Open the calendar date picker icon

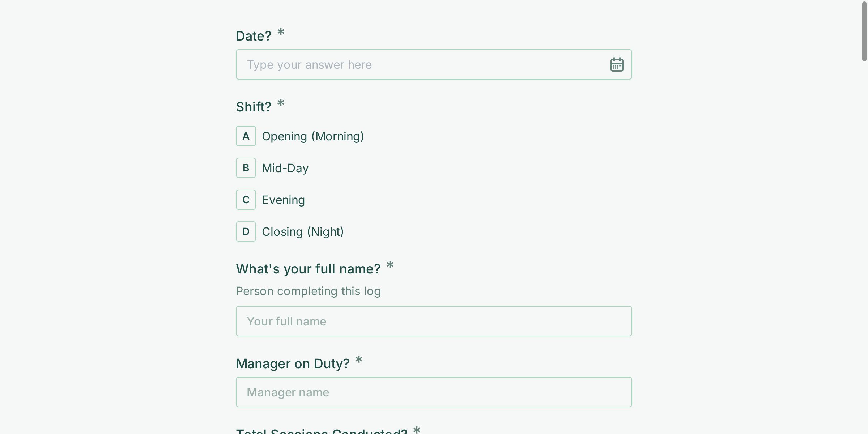617,65
